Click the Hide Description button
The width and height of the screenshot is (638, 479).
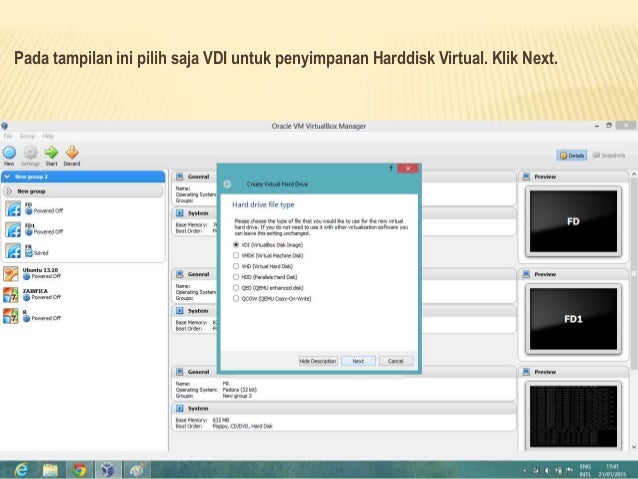tap(318, 361)
